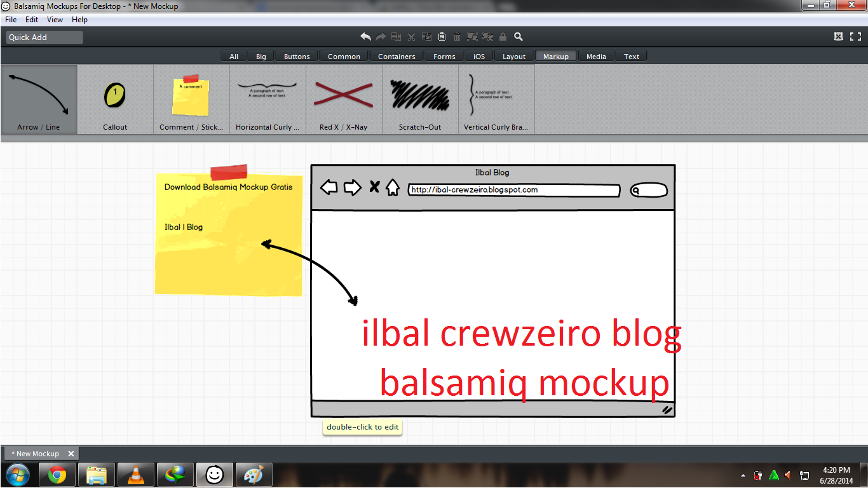Open the Windows Start menu
The width and height of the screenshot is (868, 488).
[17, 475]
